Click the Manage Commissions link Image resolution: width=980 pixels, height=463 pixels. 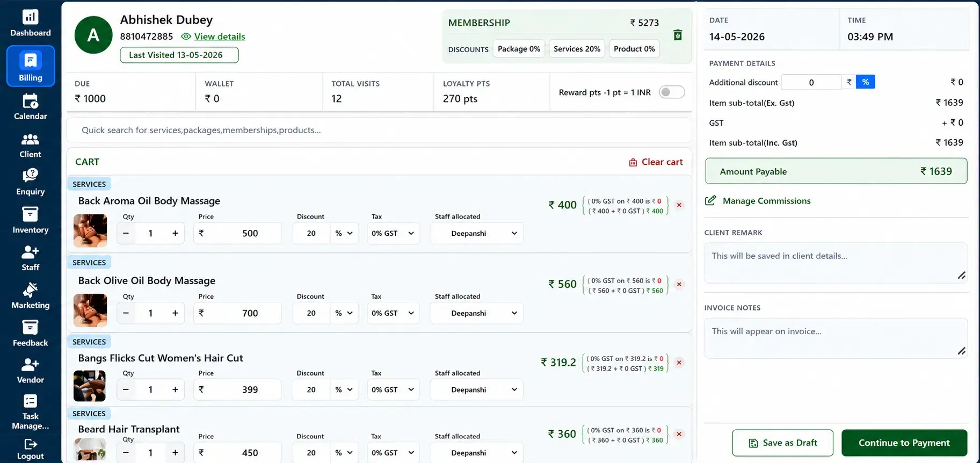click(766, 200)
